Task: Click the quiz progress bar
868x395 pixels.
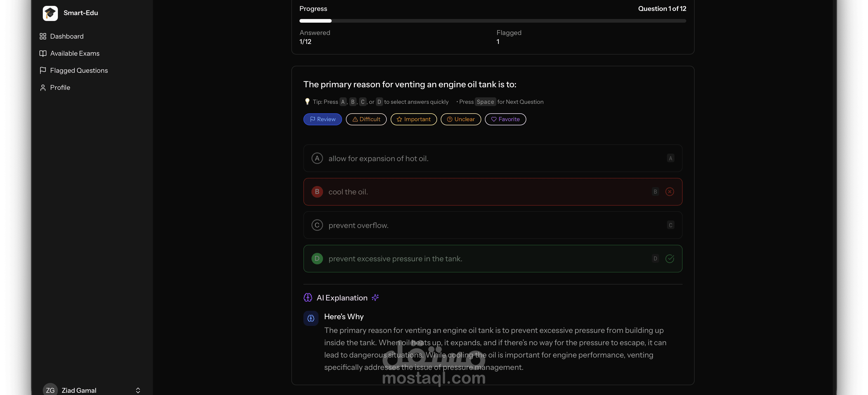Action: [493, 21]
